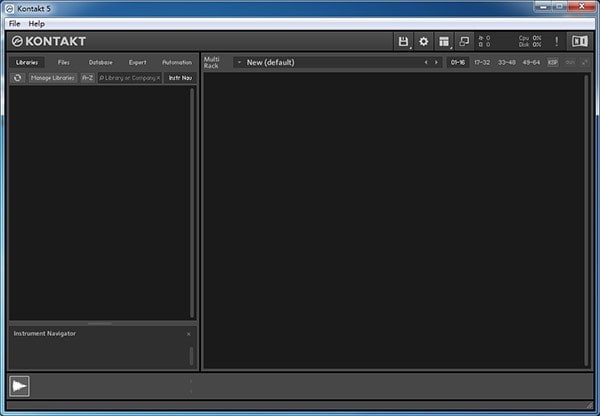Maximize the Kontakt 5 window
The width and height of the screenshot is (600, 416).
pos(559,7)
